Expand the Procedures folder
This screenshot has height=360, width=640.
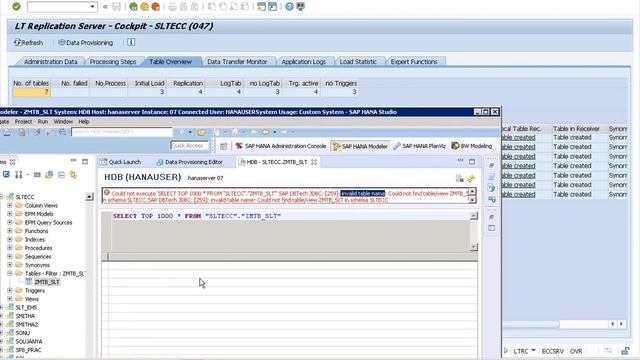10,248
